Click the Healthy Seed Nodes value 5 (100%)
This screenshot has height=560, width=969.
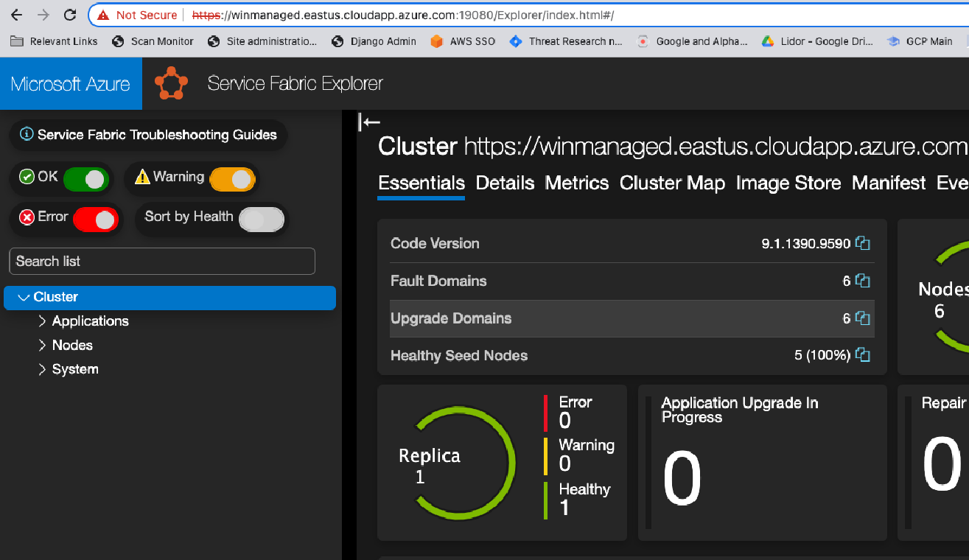coord(823,355)
